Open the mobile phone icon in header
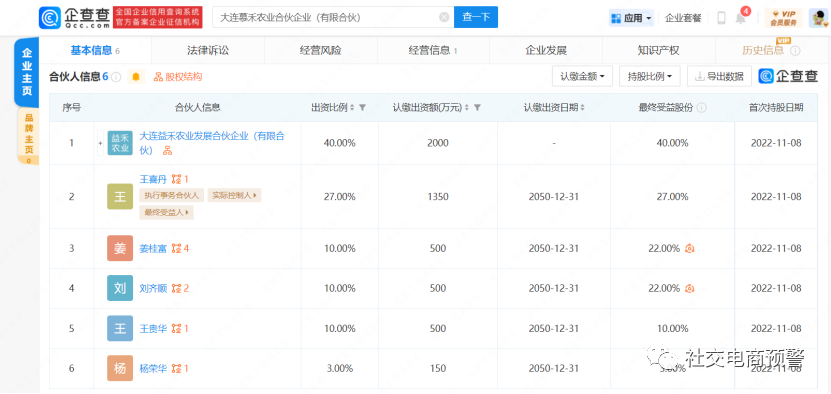Viewport: 831px width, 394px height. [x=721, y=18]
